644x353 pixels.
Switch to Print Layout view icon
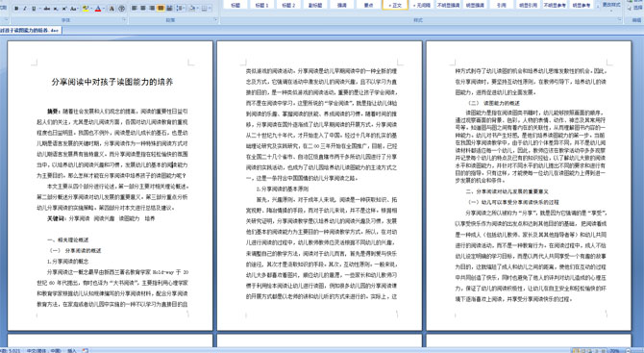coord(575,350)
